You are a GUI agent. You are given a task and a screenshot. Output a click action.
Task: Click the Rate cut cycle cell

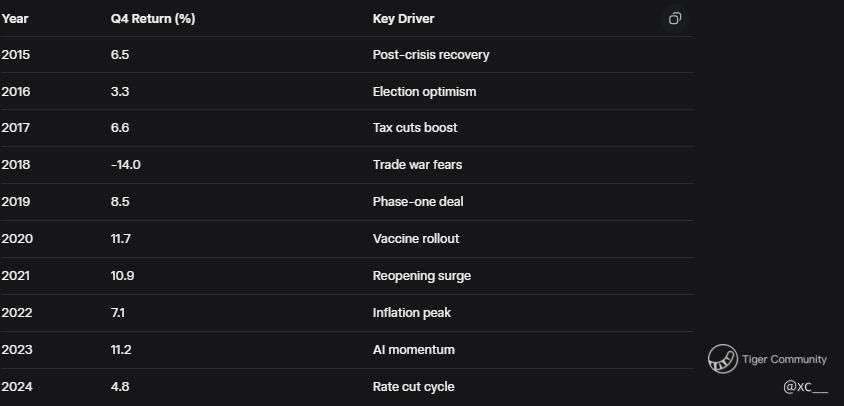coord(414,387)
